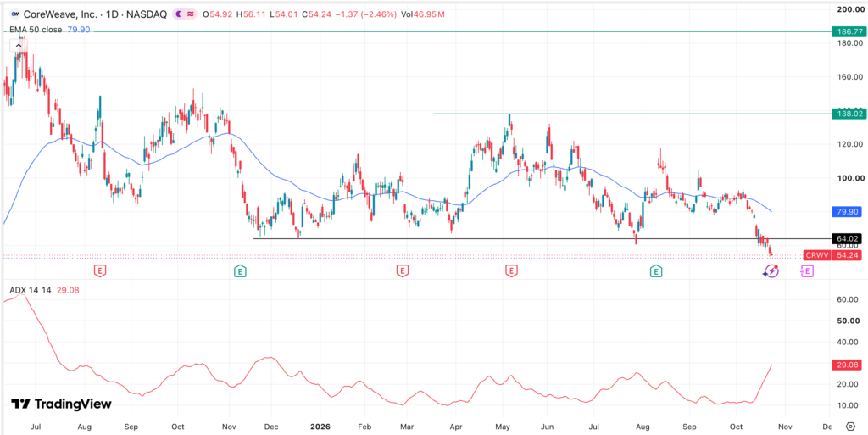Open the red earnings marker near Aug 2025
Viewport: 868px width, 435px height.
[x=100, y=270]
